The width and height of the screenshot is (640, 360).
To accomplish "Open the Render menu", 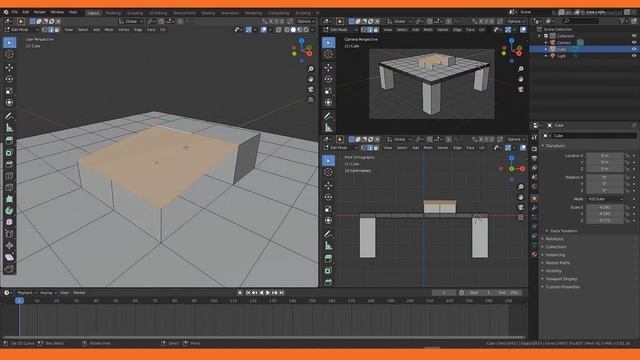I will point(40,12).
